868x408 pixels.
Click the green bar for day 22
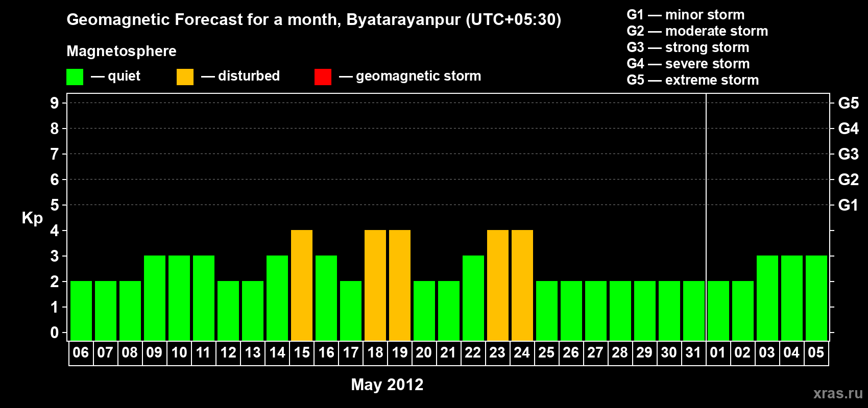coord(473,298)
